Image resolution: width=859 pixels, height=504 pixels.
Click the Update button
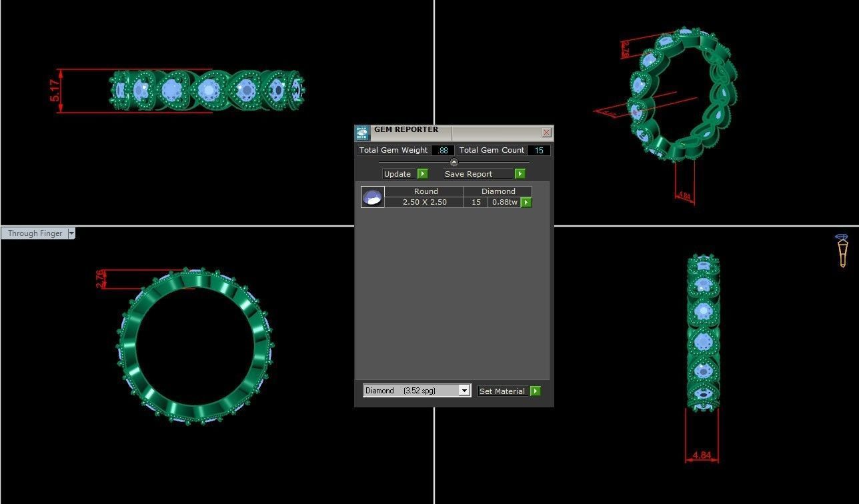pos(399,174)
